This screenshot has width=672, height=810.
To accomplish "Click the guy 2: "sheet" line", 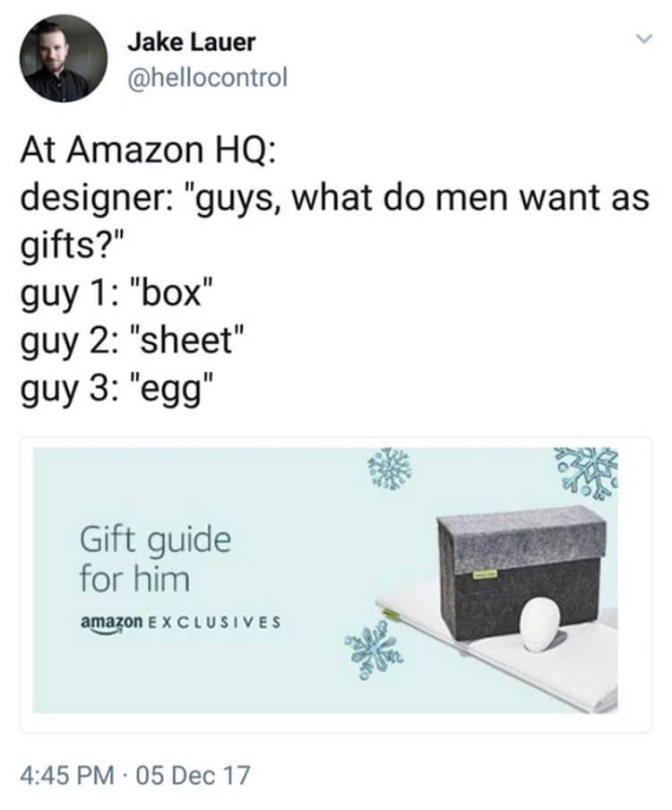I will pos(132,341).
